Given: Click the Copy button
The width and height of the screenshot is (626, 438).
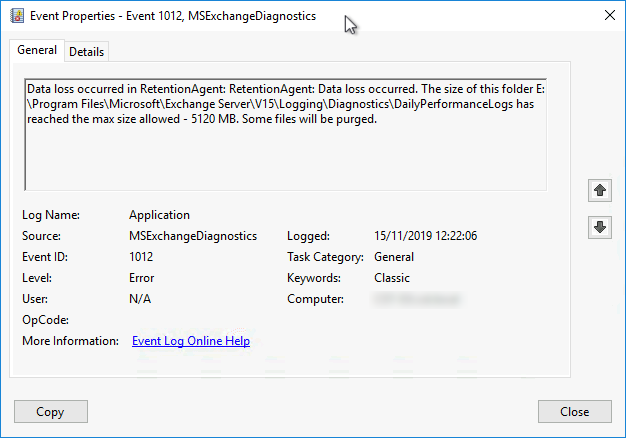Looking at the screenshot, I should point(51,412).
